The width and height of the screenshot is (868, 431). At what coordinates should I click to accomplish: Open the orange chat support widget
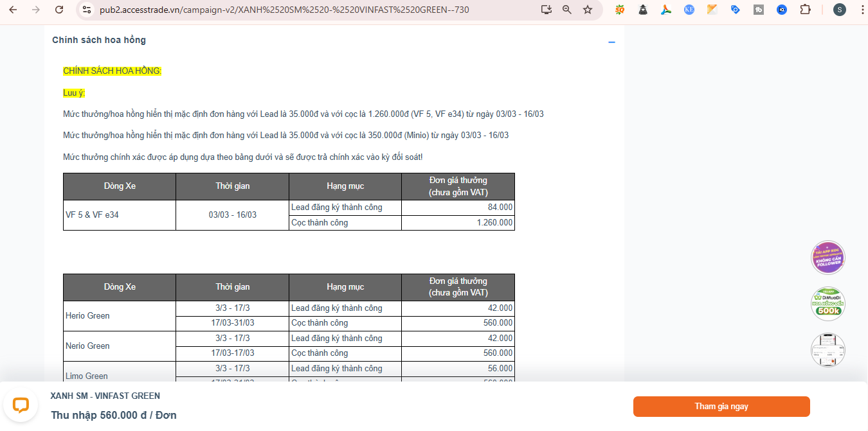21,405
